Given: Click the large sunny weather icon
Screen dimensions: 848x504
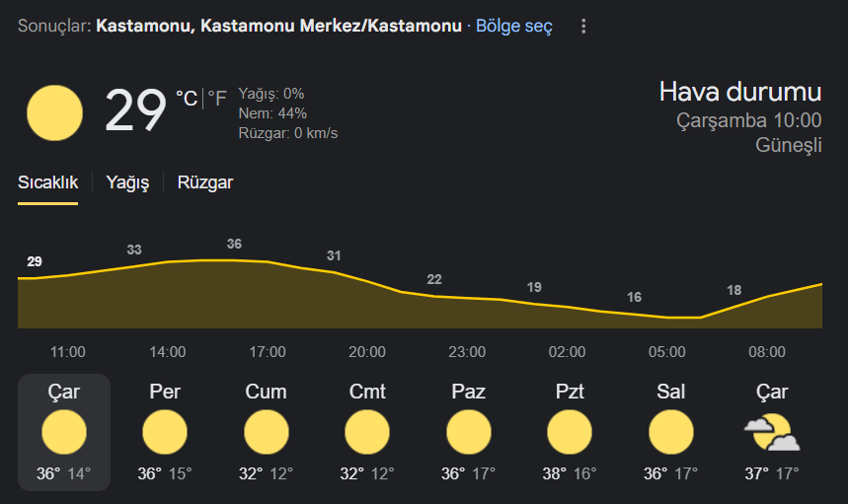Looking at the screenshot, I should [54, 112].
